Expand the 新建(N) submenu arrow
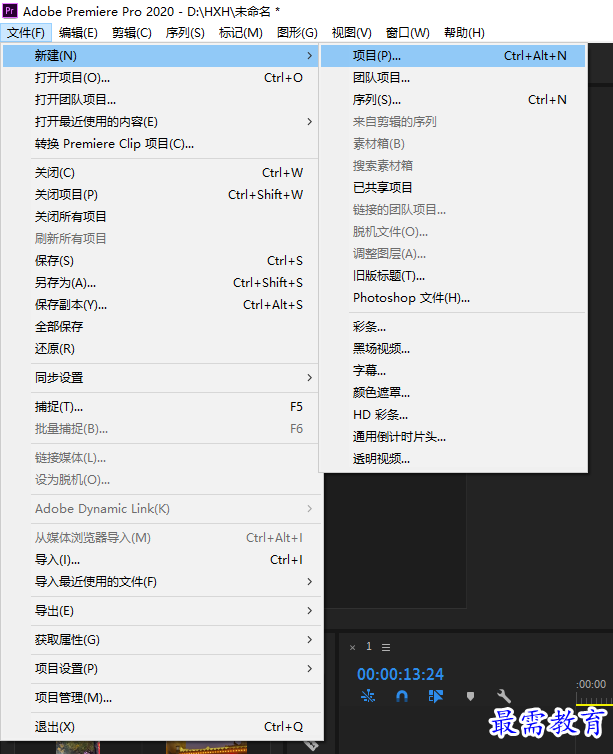 coord(310,56)
